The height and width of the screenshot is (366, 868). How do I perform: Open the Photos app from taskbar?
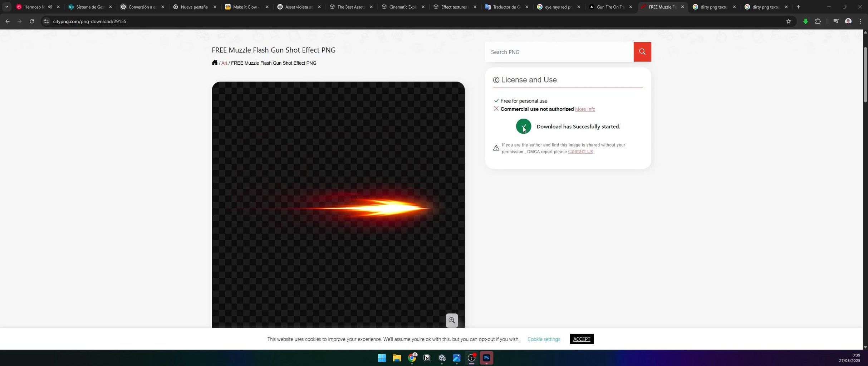click(x=457, y=358)
